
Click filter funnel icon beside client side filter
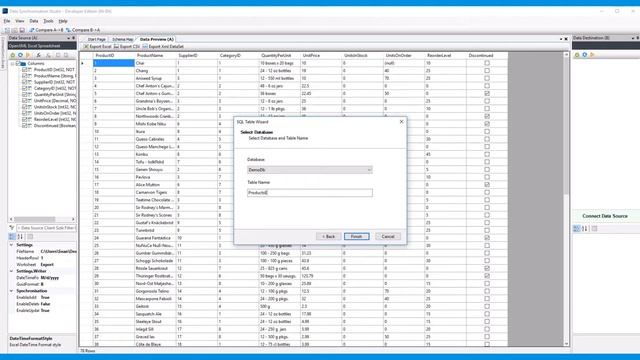point(12,228)
